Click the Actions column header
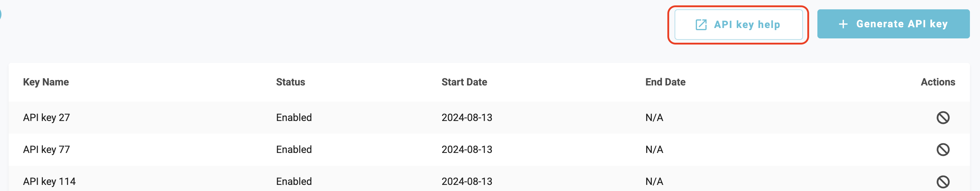 (938, 82)
